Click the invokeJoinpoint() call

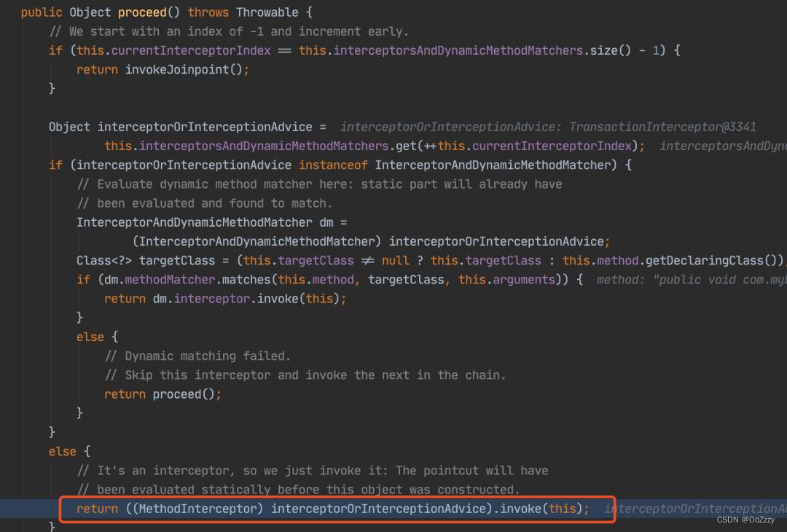point(184,70)
